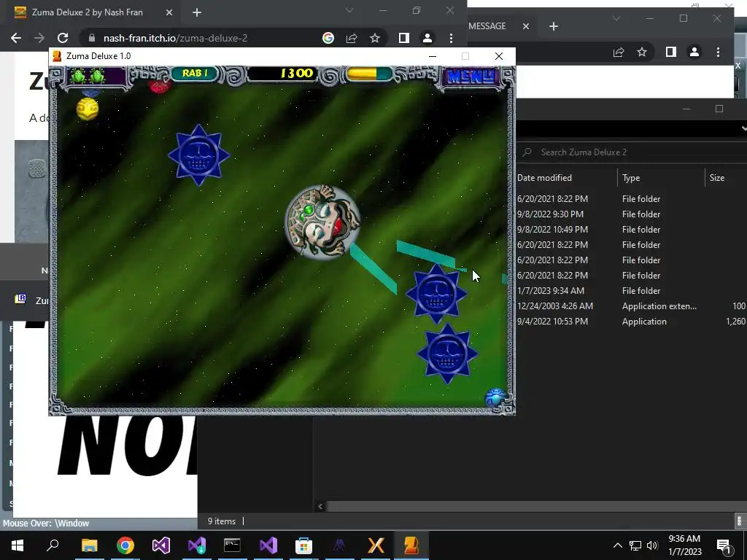Expand the File Explorer ribbon chevron

[743, 128]
